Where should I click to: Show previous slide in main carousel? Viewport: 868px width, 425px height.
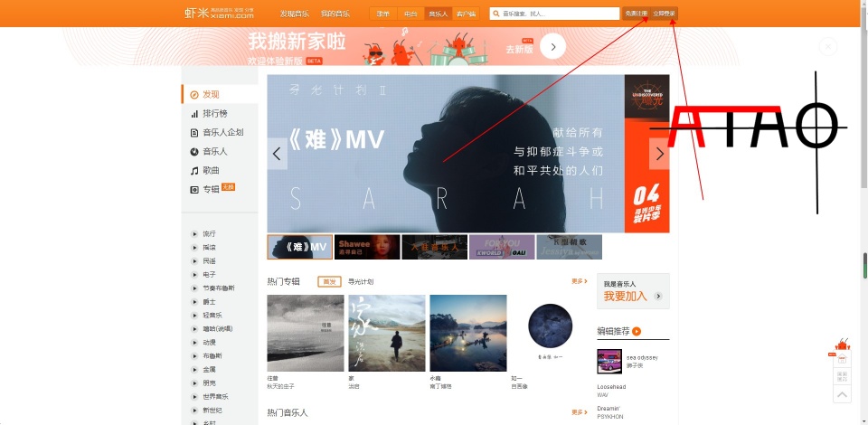277,154
